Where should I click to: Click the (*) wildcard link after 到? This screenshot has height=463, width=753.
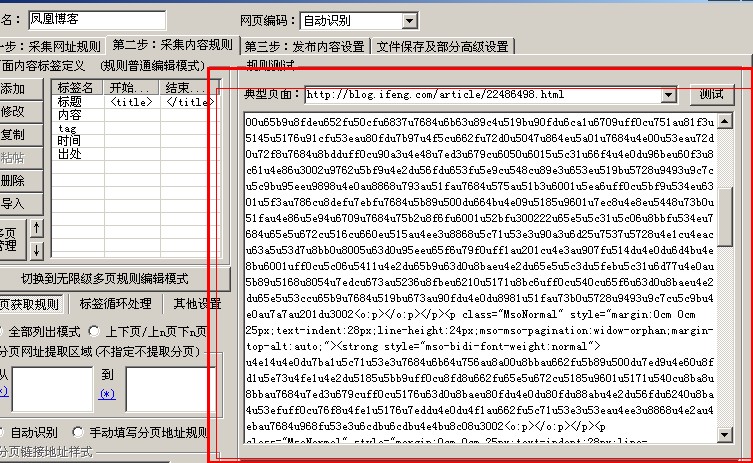[x=107, y=392]
